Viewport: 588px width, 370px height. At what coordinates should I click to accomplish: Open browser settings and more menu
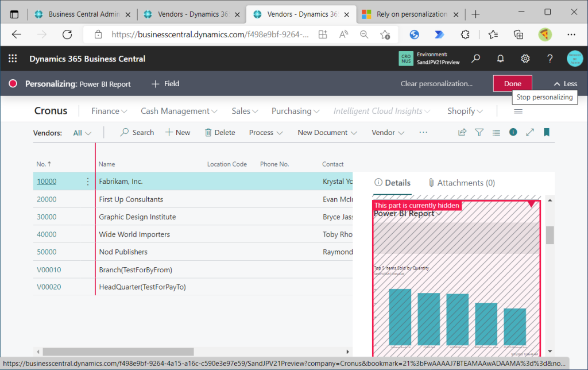tap(571, 34)
